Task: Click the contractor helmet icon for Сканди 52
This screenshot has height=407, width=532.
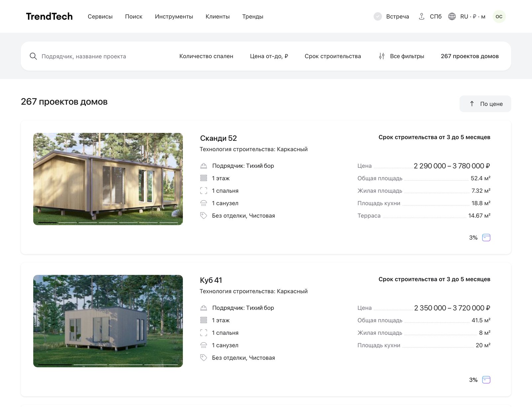Action: [203, 166]
